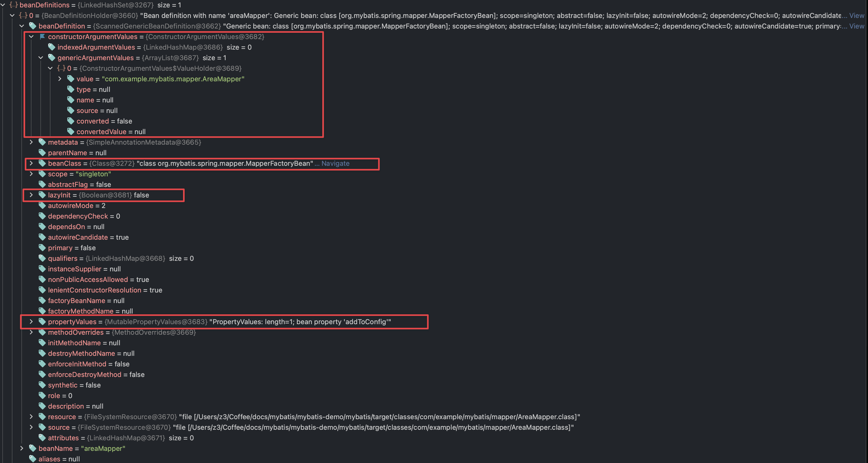Click the field icon beside autowireMode
Viewport: 868px width, 463px height.
(42, 205)
